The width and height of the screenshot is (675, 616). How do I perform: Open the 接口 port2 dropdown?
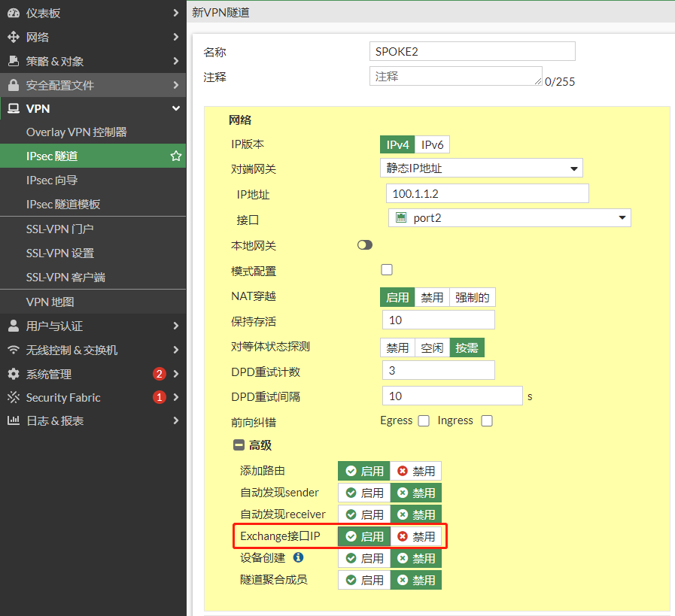(509, 218)
